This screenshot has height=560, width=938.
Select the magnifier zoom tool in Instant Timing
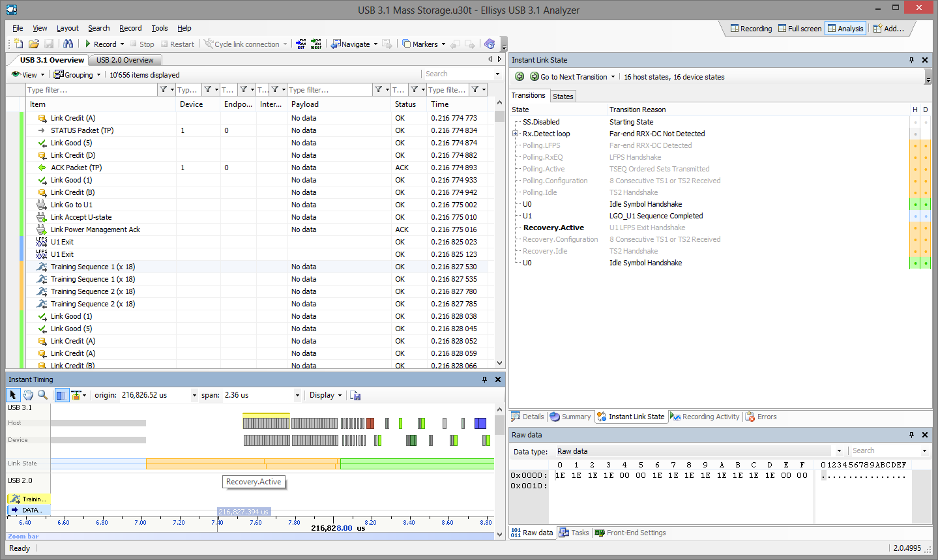[42, 395]
